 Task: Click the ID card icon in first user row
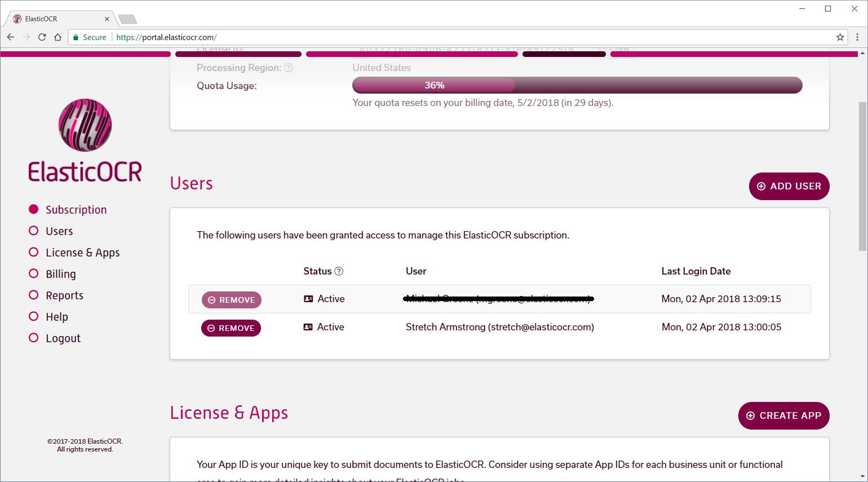308,299
